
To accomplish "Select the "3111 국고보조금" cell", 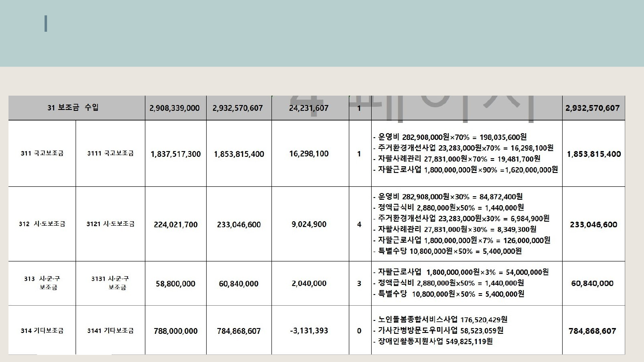I will click(110, 153).
